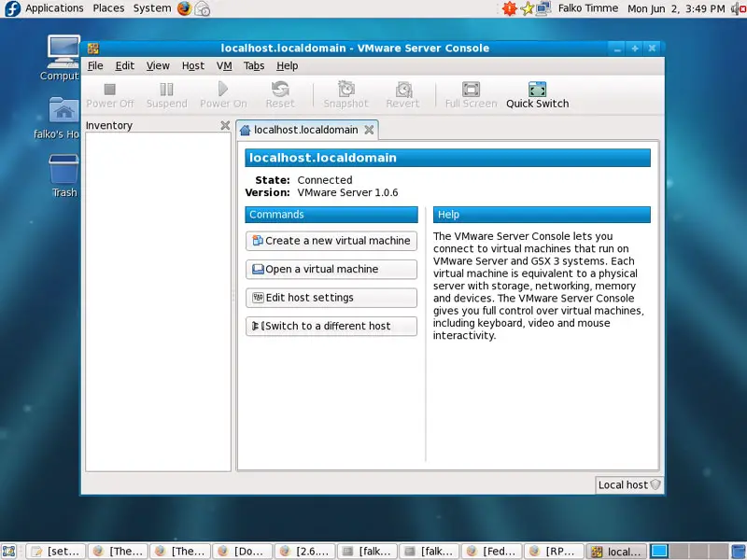Switch to the [Do... taskbar window

click(242, 551)
